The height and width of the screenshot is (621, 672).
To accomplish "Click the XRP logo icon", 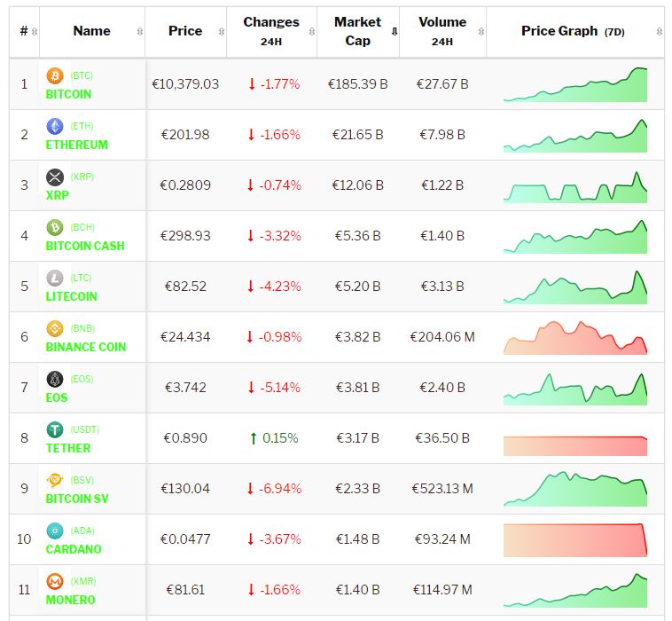I will (x=55, y=177).
